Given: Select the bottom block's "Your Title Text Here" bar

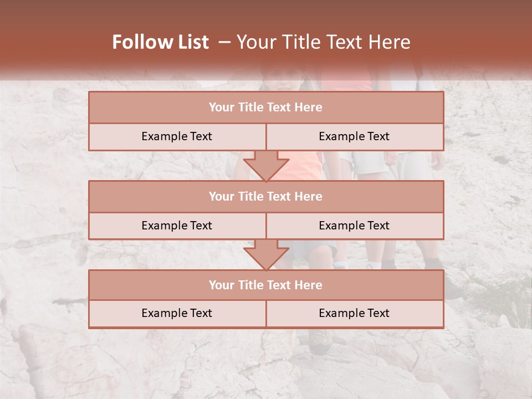Looking at the screenshot, I should pos(266,285).
